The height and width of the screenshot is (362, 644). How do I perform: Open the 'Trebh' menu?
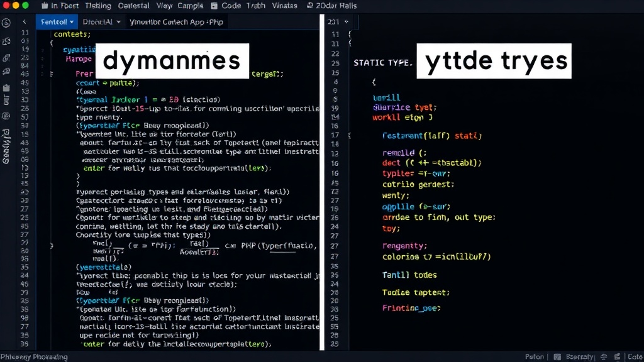(x=256, y=6)
